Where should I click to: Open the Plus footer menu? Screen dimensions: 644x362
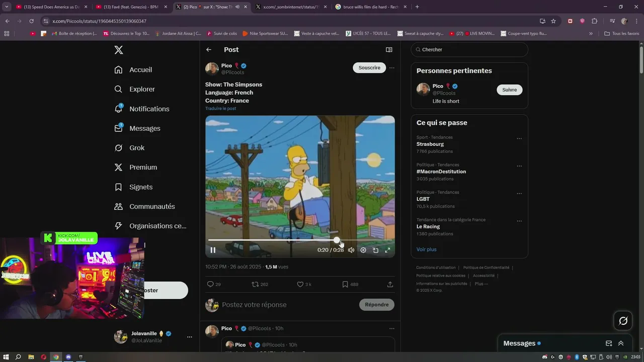pyautogui.click(x=481, y=284)
